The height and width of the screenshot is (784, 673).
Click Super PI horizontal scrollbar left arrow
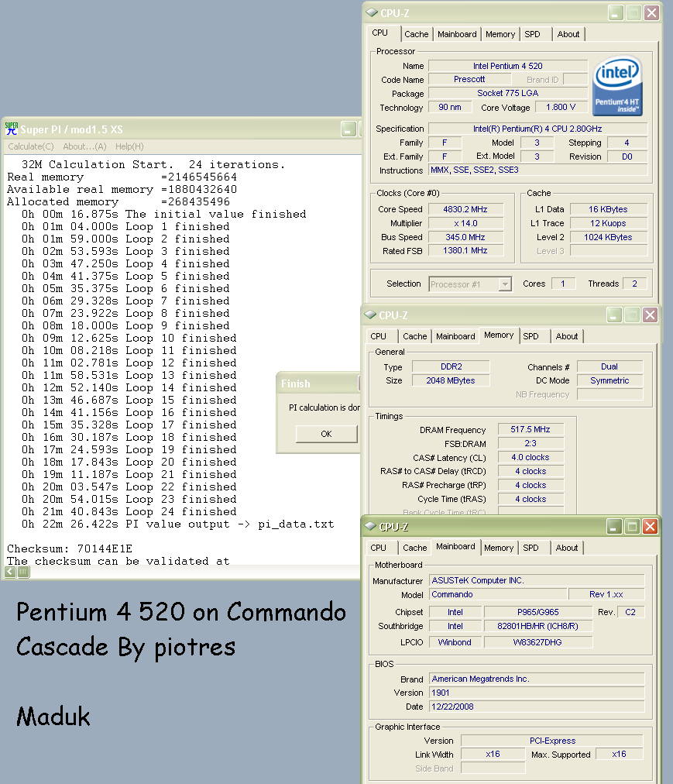[x=10, y=572]
